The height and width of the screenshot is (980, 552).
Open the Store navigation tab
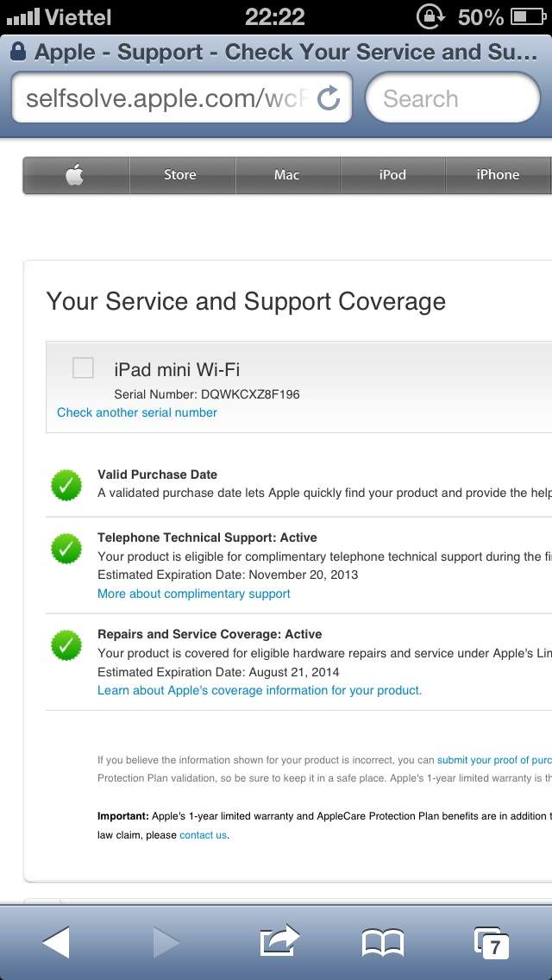coord(180,175)
